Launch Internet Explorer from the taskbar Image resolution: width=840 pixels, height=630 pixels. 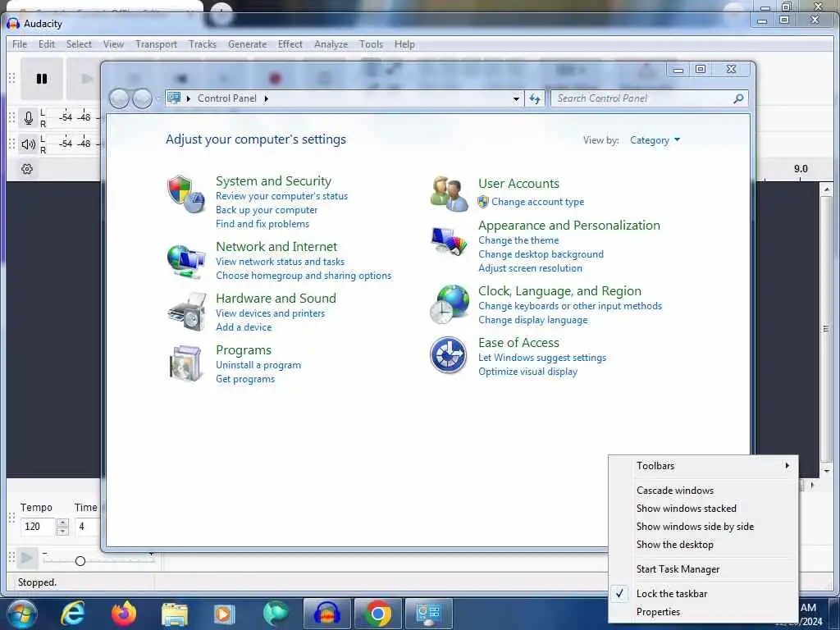(73, 614)
